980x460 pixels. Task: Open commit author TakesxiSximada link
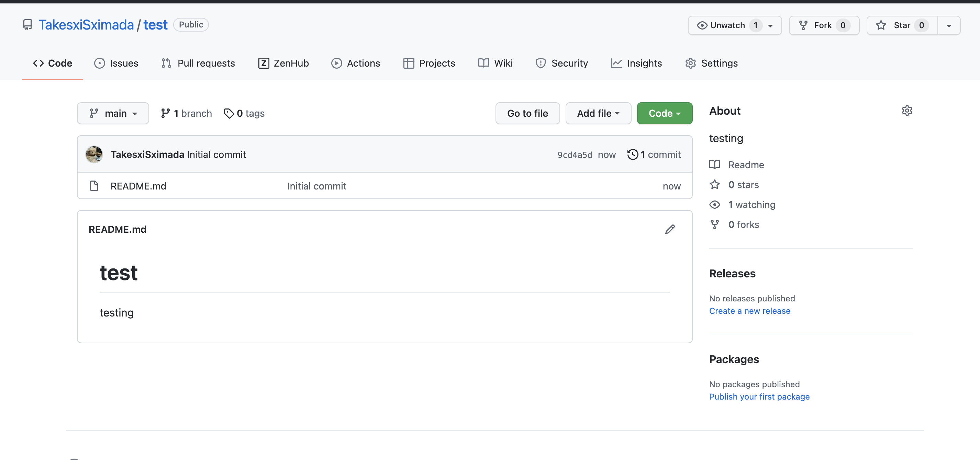click(148, 154)
